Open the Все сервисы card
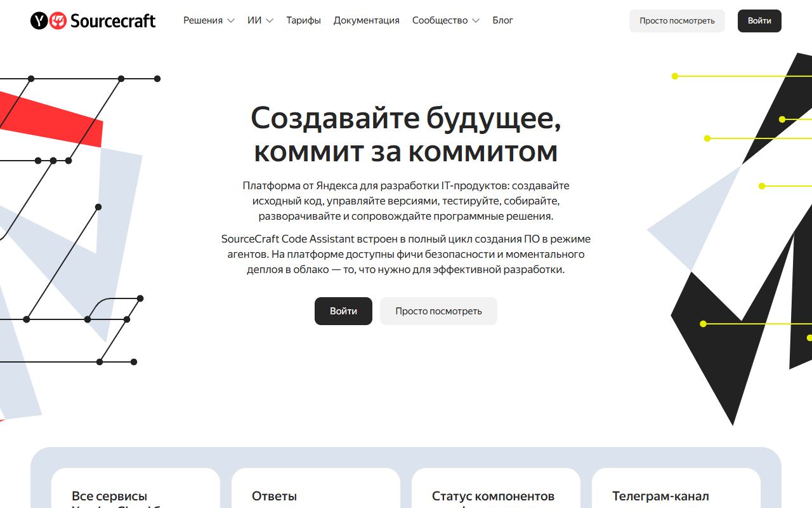The height and width of the screenshot is (508, 812). point(136,488)
